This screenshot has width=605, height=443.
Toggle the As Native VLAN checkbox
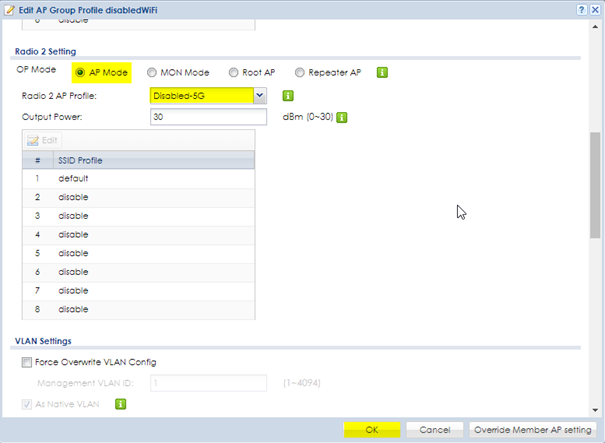(26, 404)
